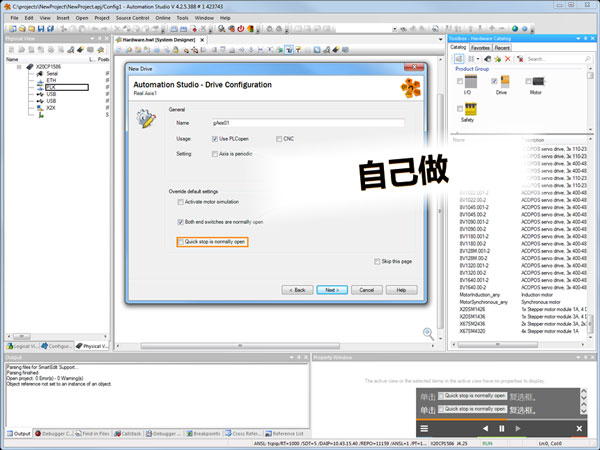Click the magnifier search icon in the main toolbar

point(222,29)
